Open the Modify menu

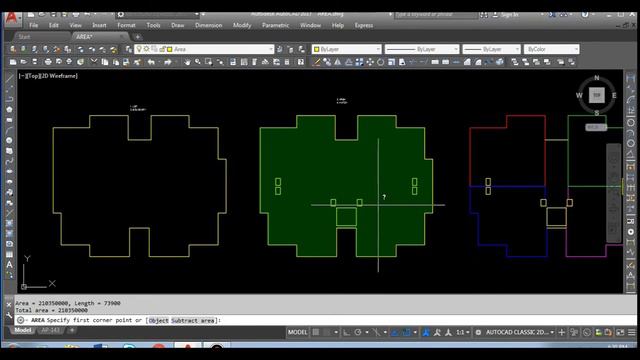(242, 25)
